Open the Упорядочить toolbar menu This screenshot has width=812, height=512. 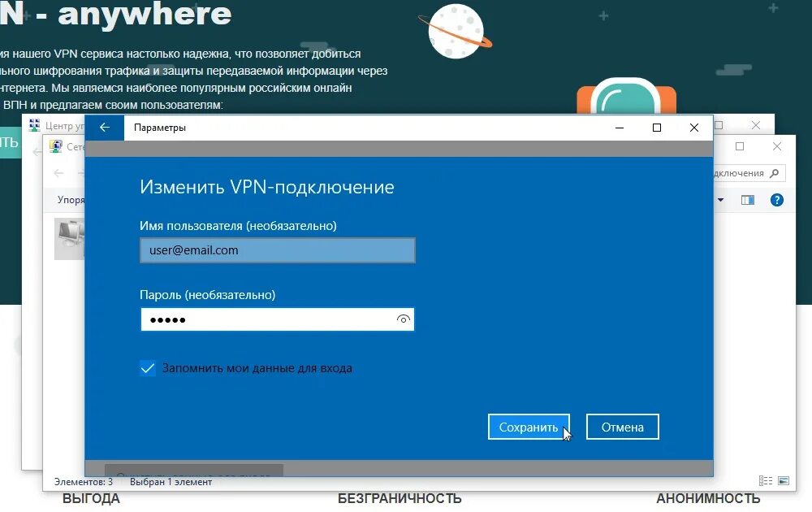(71, 200)
